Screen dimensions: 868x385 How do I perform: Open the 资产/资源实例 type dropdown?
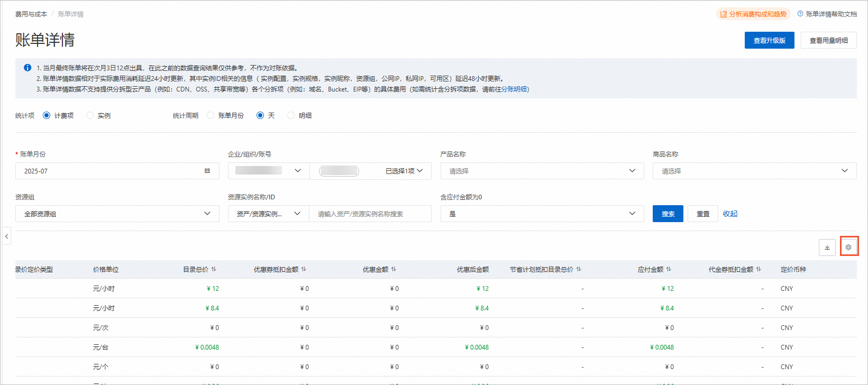coord(269,214)
